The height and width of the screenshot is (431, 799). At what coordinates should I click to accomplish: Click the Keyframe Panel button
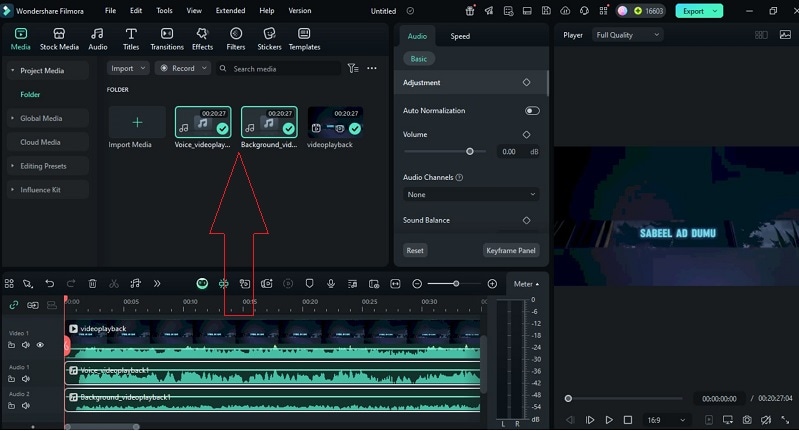click(511, 251)
